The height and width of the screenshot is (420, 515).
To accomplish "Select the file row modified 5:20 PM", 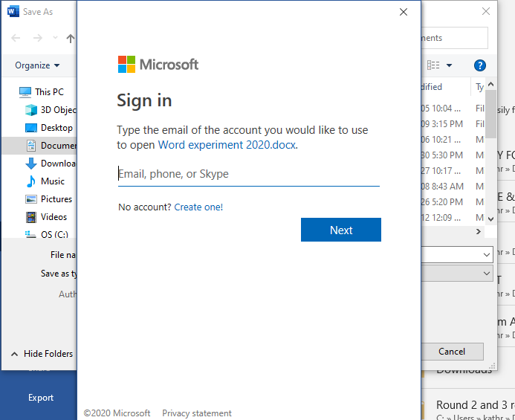I will point(453,201).
